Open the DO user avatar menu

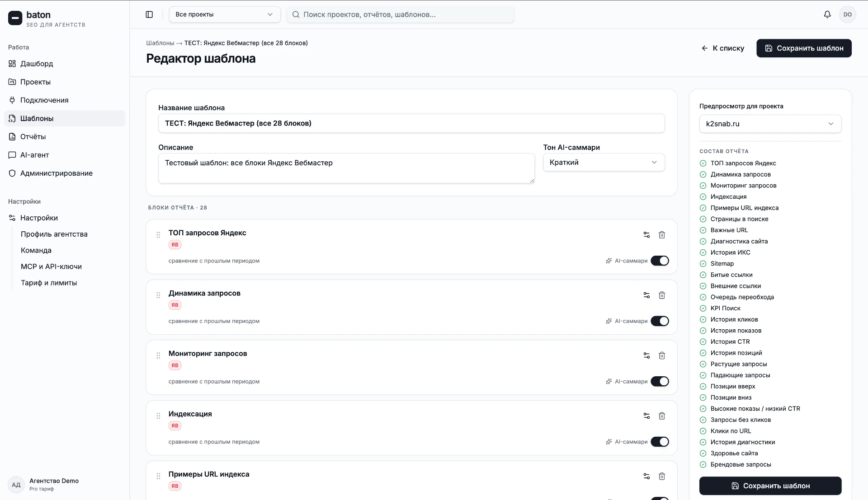click(x=848, y=14)
